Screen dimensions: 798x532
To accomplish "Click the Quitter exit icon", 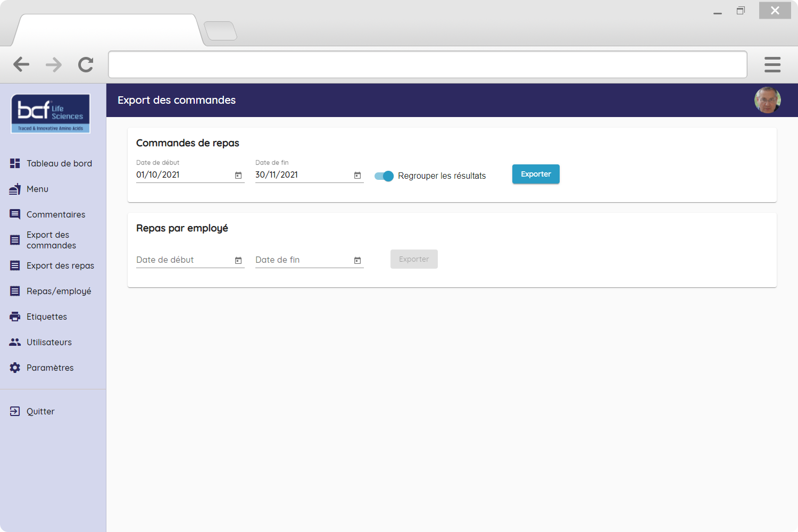I will (x=15, y=411).
